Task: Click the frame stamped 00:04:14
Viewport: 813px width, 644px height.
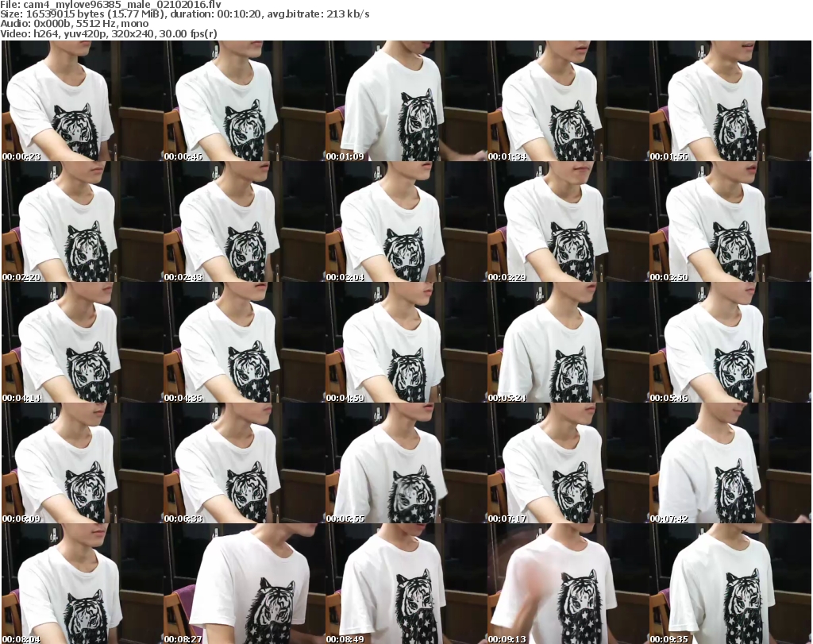Action: 82,342
